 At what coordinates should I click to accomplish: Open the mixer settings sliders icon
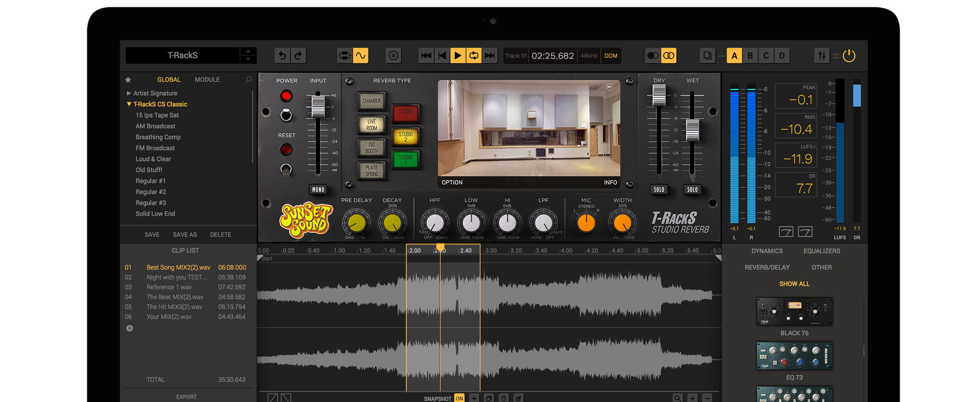[822, 56]
